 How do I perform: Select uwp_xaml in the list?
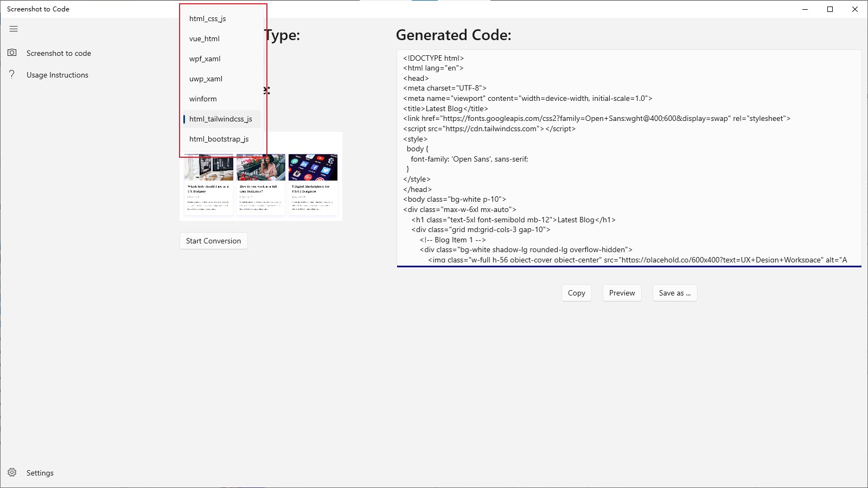(x=206, y=79)
